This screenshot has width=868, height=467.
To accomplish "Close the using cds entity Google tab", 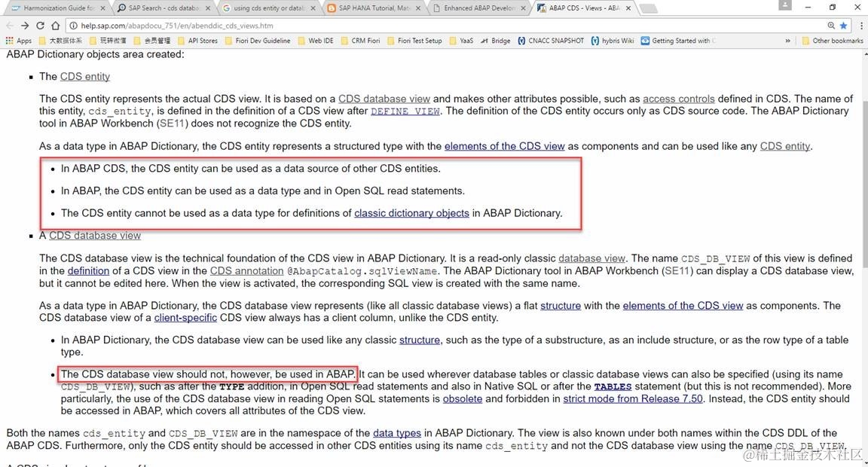I will (313, 8).
